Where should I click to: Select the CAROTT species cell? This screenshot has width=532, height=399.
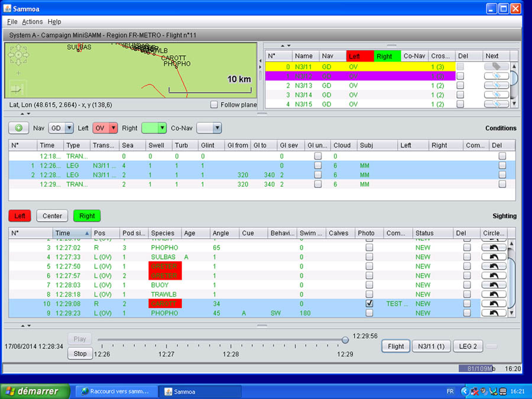166,304
